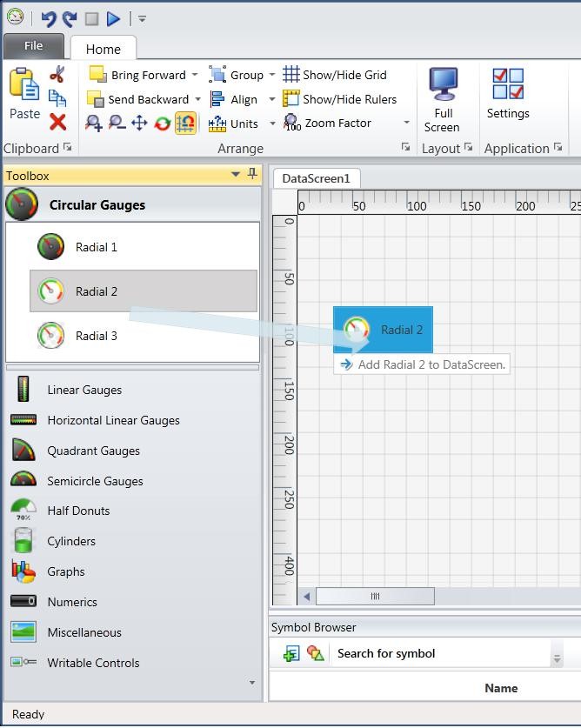Click Toolbox overflow arrow at bottom
581x728 pixels.
pyautogui.click(x=252, y=683)
